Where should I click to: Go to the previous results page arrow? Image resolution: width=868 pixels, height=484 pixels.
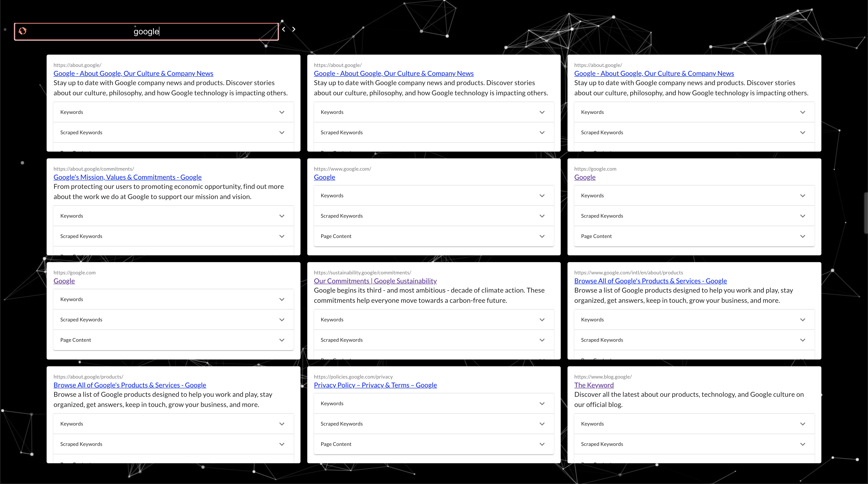tap(284, 29)
